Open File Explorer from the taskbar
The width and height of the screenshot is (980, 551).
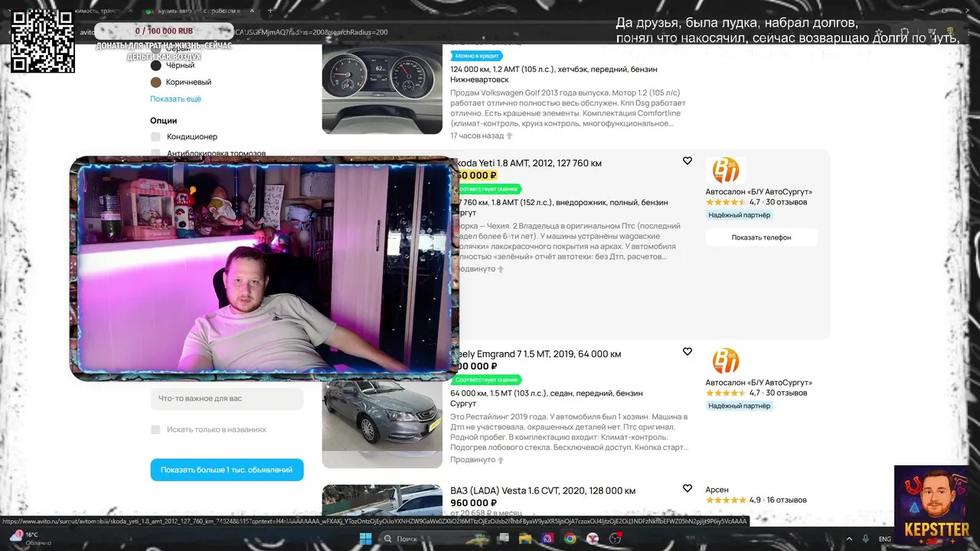[x=525, y=539]
